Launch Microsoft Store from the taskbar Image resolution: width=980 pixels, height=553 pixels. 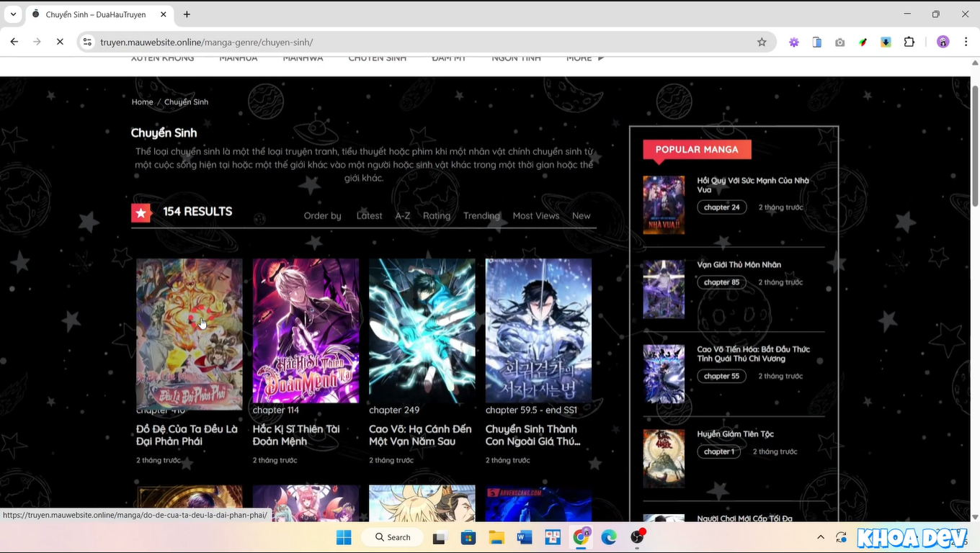tap(468, 537)
